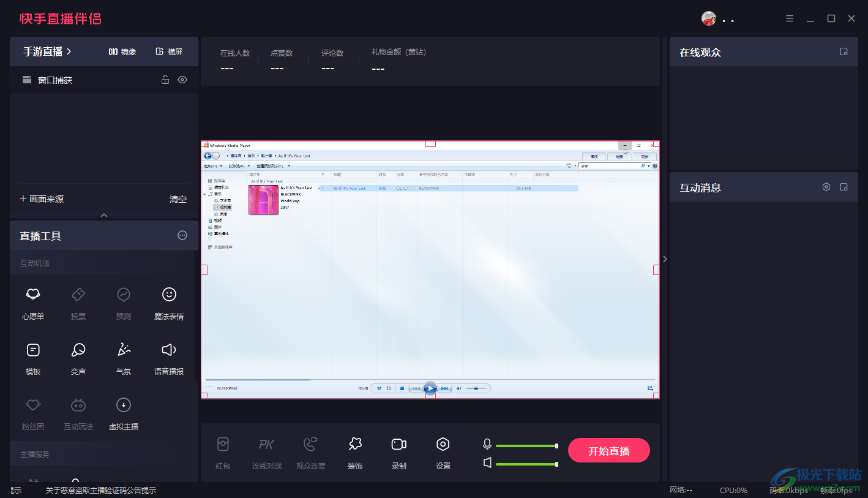This screenshot has height=498, width=868.
Task: Click the user avatar at top
Action: pyautogui.click(x=708, y=18)
